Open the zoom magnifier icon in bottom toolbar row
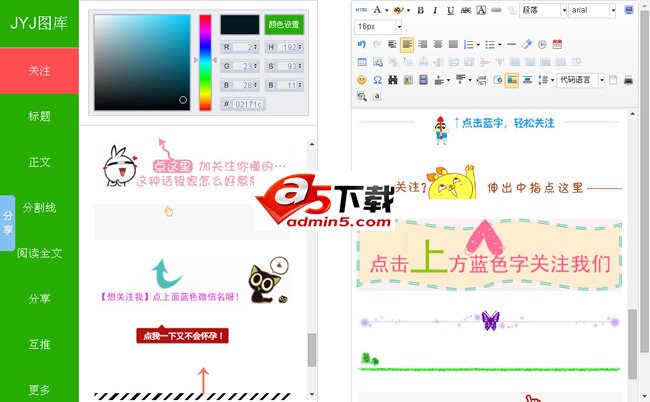 tap(362, 97)
